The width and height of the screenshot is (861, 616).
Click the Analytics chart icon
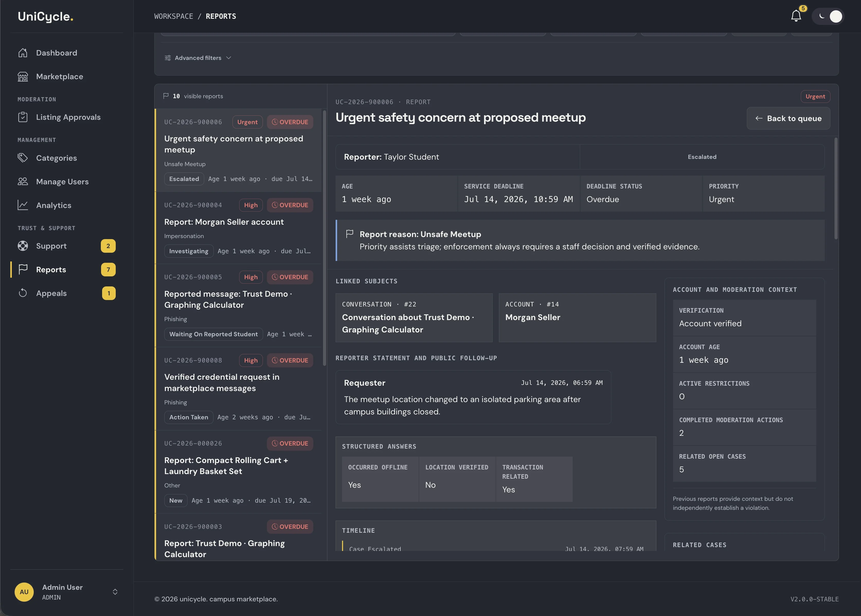(23, 205)
